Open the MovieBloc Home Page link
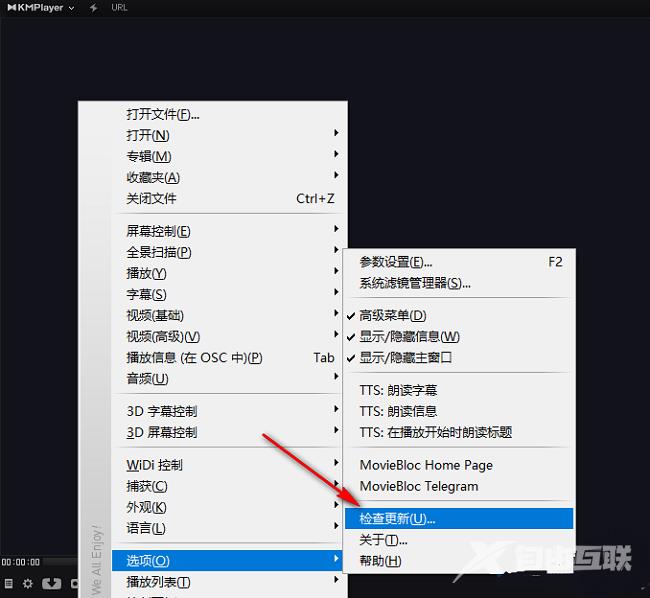The width and height of the screenshot is (650, 598). (x=459, y=465)
